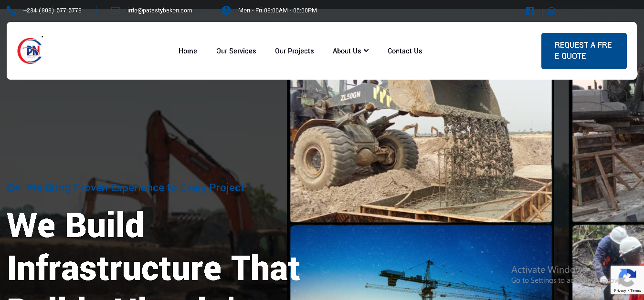Click the reCAPTCHA badge icon
The image size is (644, 300).
[627, 277]
